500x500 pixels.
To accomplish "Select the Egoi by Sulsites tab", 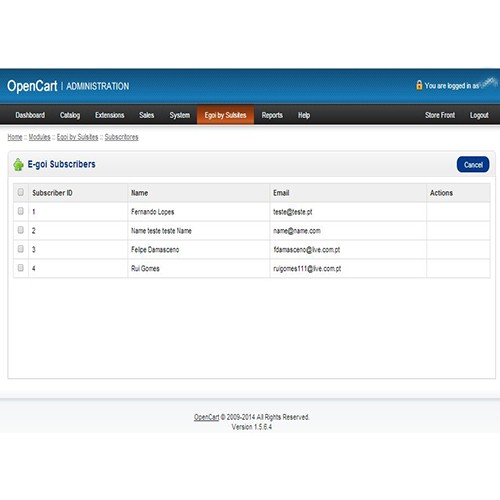I will click(x=225, y=115).
